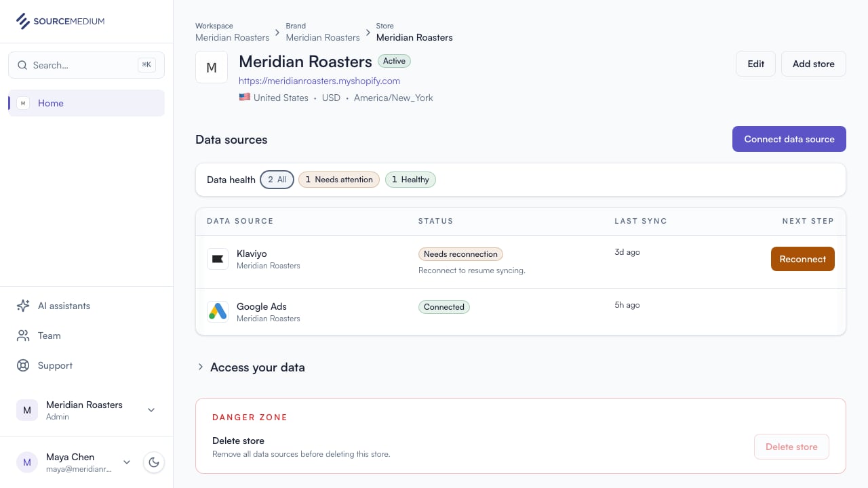Click the Needs reconnection status badge
The width and height of the screenshot is (868, 488).
coord(460,254)
